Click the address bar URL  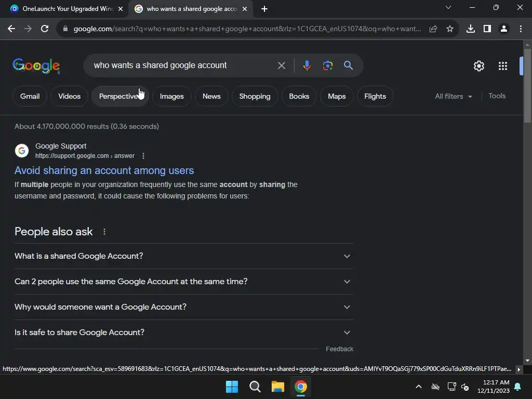pyautogui.click(x=247, y=29)
